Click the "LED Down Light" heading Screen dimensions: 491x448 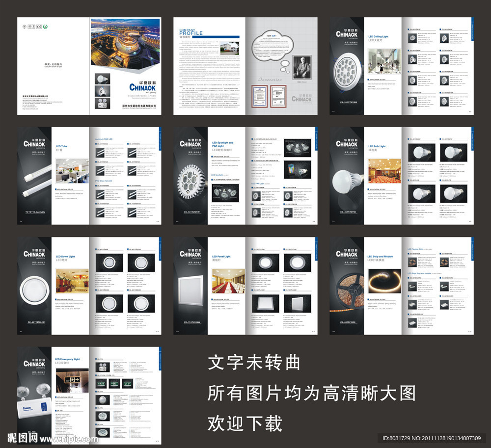65,257
